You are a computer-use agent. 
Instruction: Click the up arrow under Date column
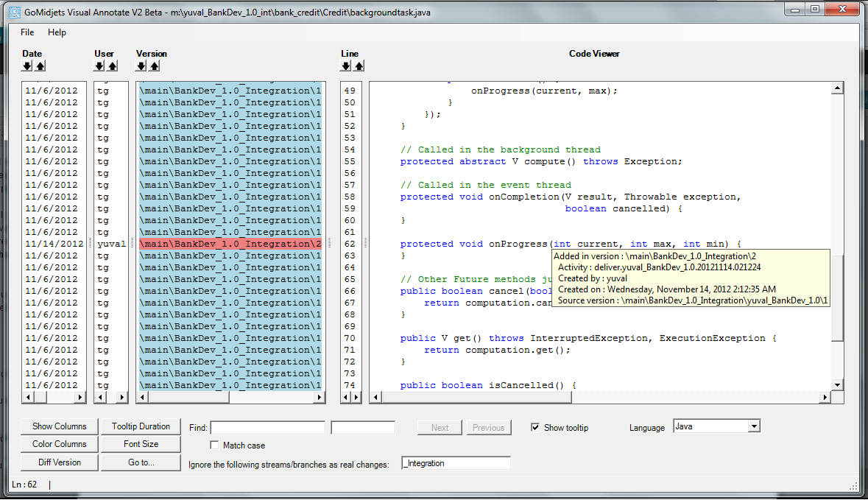(40, 66)
